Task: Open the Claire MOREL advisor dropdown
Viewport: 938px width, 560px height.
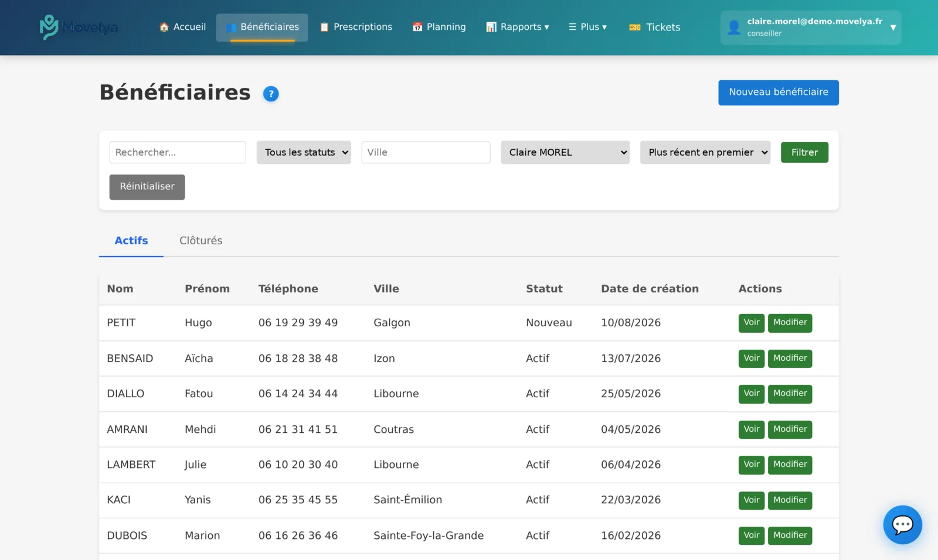Action: (x=565, y=152)
